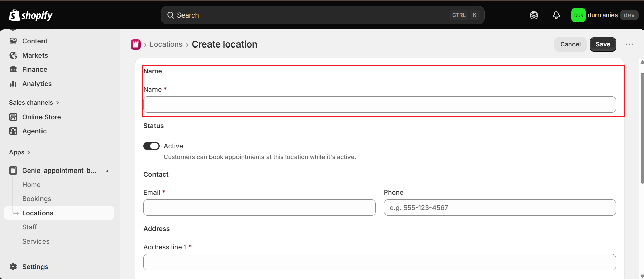Viewport: 644px width, 279px height.
Task: Click the Genie appointment app icon in sidebar
Action: 13,170
